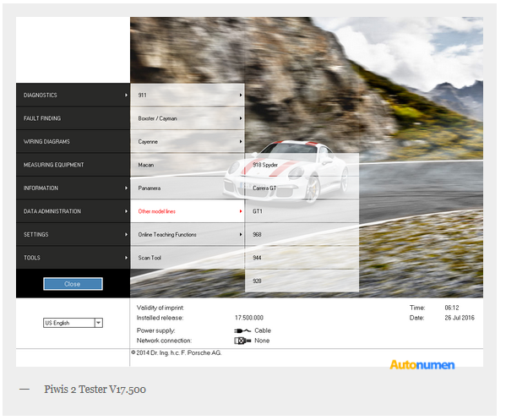Viewport: 506px width, 420px height.
Task: Select Wiring Diagrams from the sidebar
Action: click(x=73, y=141)
